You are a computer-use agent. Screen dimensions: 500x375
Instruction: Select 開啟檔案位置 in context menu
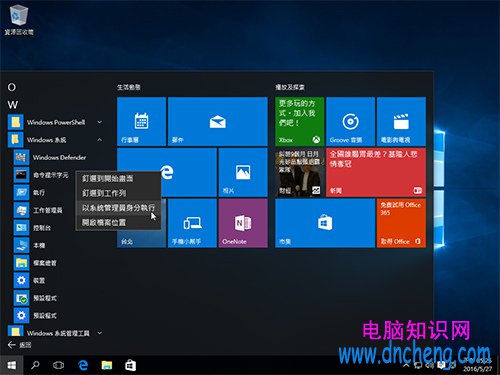(x=118, y=222)
